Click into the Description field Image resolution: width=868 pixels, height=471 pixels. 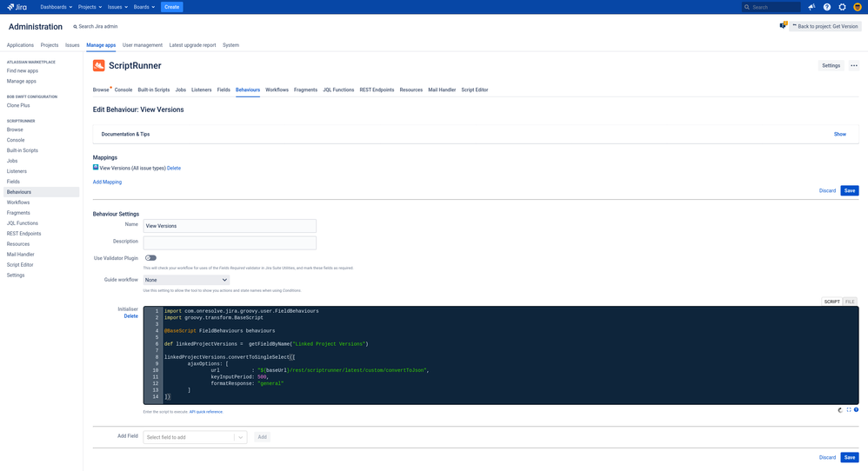tap(230, 242)
